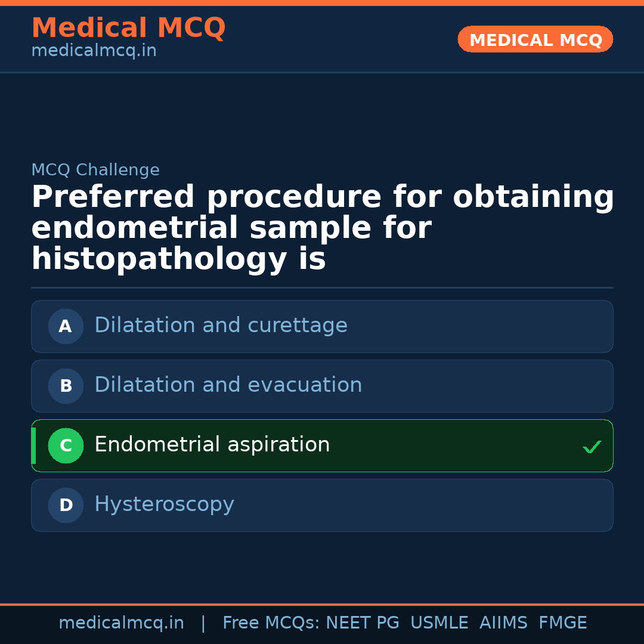Choose the Dilatation and curettage answer text
Screen dimensions: 644x644
(x=221, y=326)
